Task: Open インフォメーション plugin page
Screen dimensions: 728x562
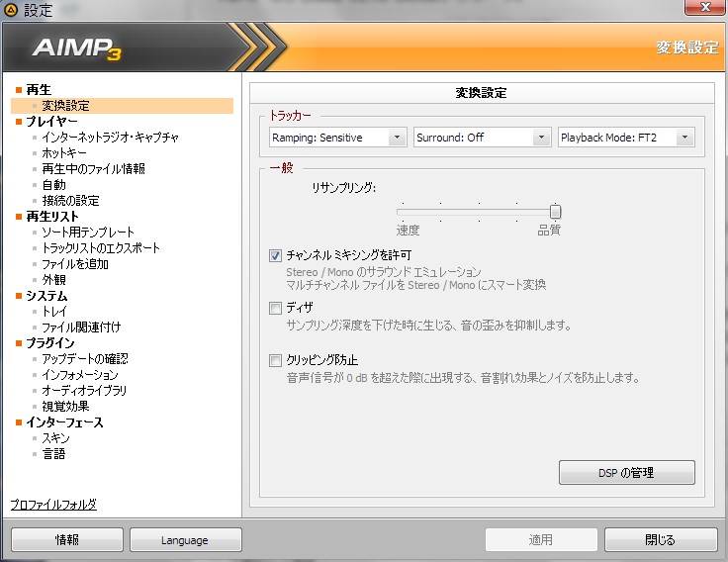Action: tap(80, 375)
